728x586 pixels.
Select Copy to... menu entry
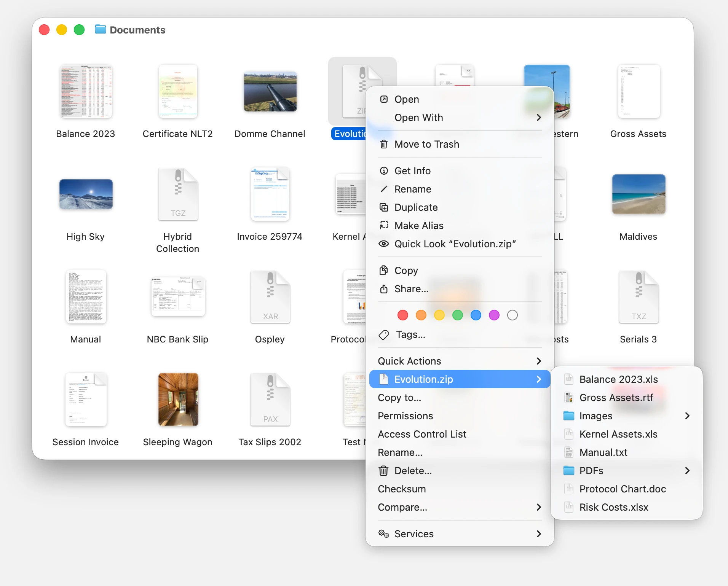460,398
